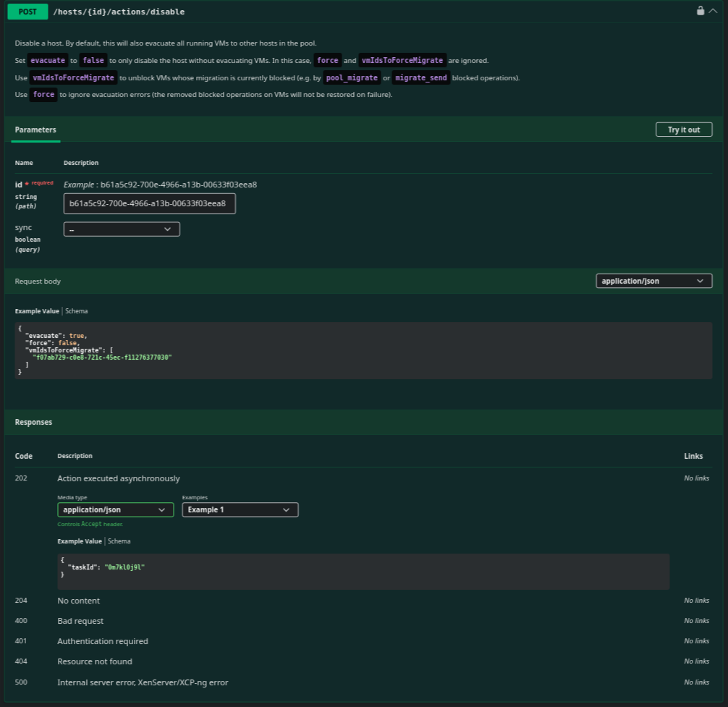Click the authorization lock icon
This screenshot has height=707, width=728.
(701, 11)
